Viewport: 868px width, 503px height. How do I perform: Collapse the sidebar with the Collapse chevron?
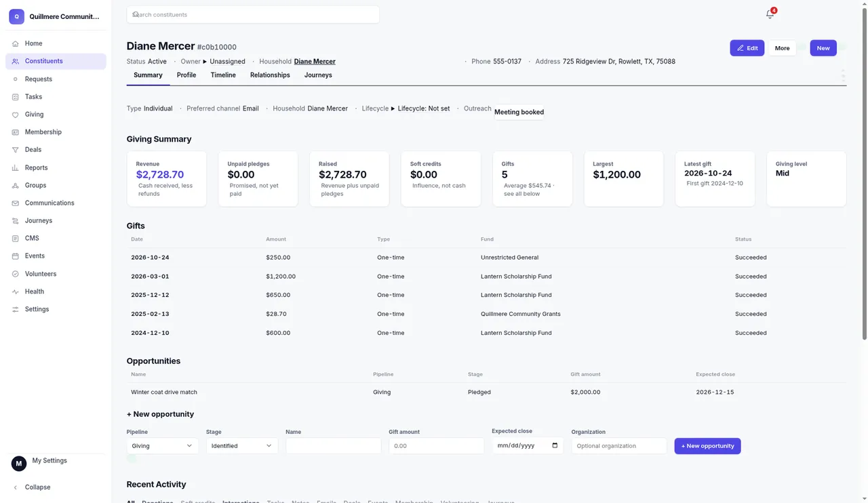pos(15,487)
